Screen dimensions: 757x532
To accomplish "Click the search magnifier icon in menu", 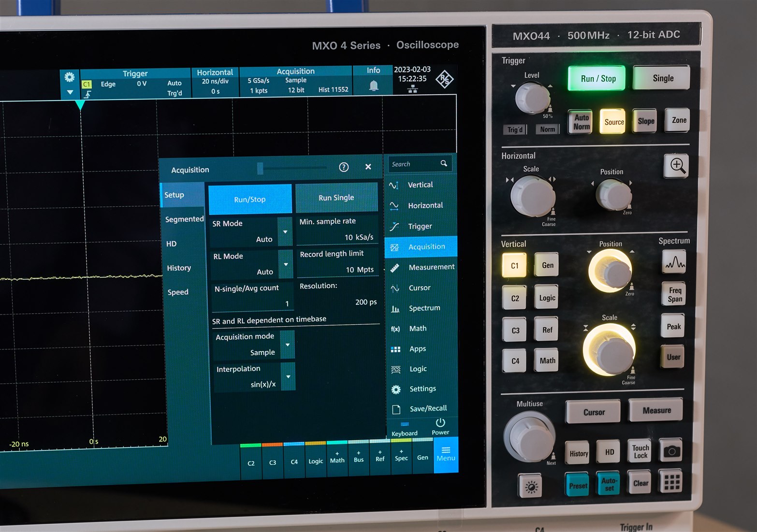I will coord(444,164).
